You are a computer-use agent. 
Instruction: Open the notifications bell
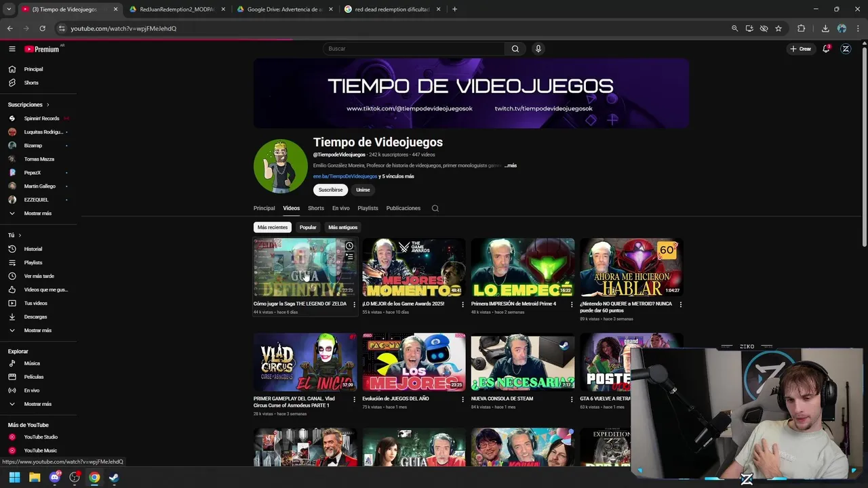826,49
